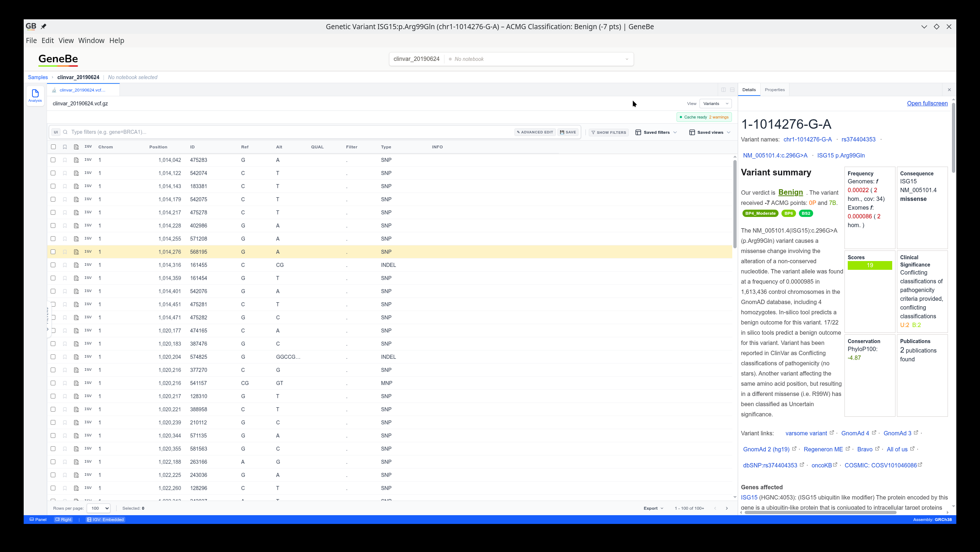The image size is (980, 552).
Task: Click the Show Filters button
Action: click(x=609, y=132)
